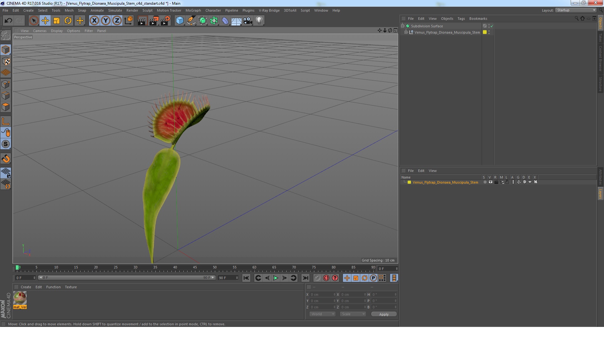Add Cube primitive object
The image size is (604, 364).
[180, 21]
